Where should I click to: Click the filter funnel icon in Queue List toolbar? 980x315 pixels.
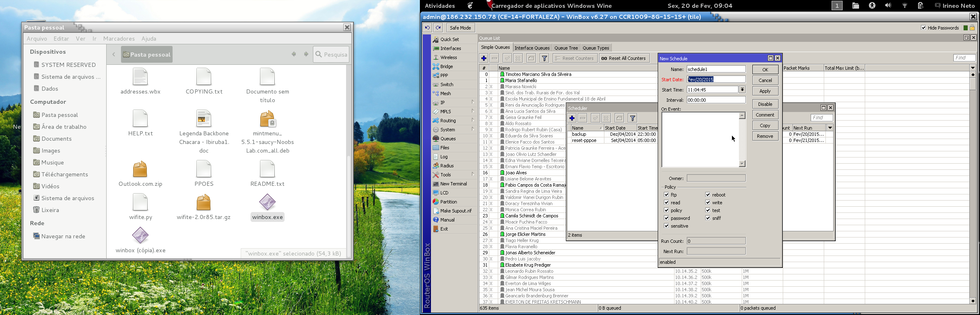pos(544,58)
